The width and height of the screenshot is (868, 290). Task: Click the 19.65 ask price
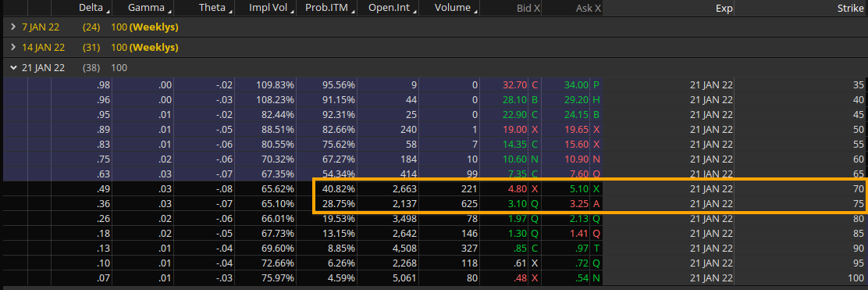tap(576, 130)
